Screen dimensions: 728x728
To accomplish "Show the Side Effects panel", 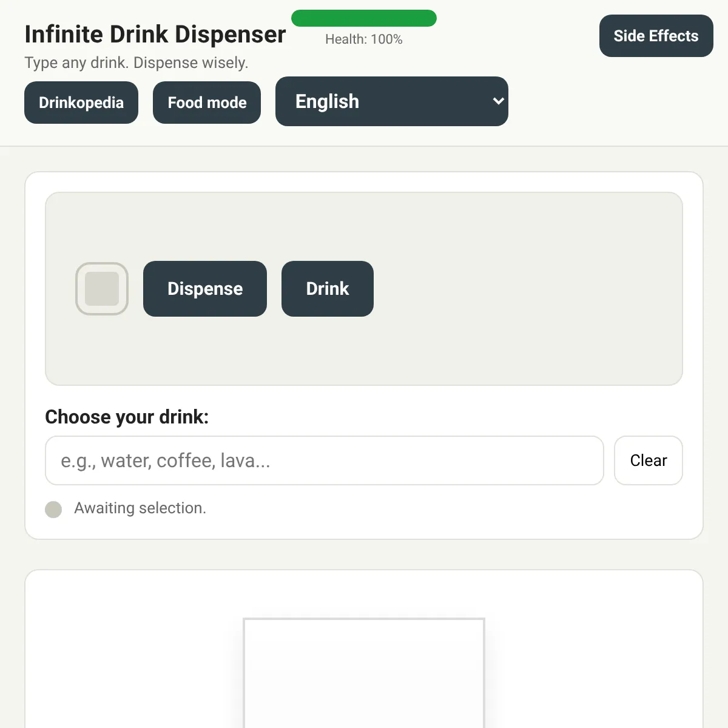I will point(656,36).
